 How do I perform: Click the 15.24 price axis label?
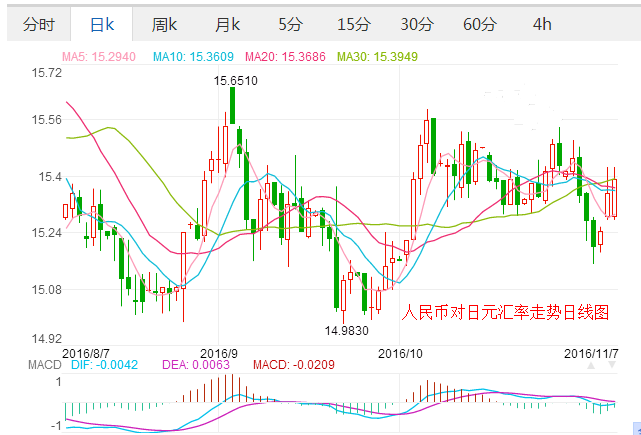tap(47, 233)
